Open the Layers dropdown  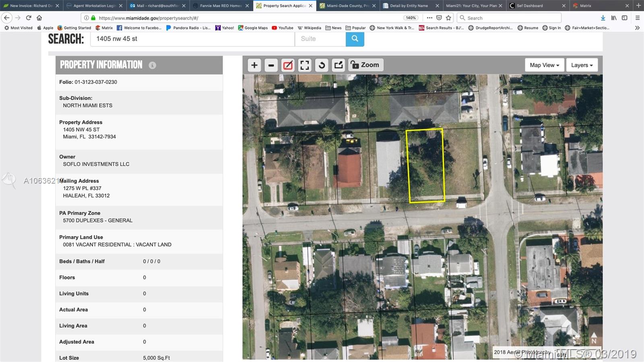pyautogui.click(x=582, y=65)
